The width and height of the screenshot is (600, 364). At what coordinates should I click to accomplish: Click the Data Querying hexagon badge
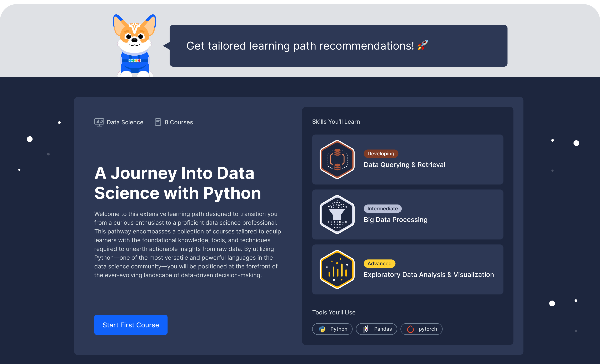(337, 159)
